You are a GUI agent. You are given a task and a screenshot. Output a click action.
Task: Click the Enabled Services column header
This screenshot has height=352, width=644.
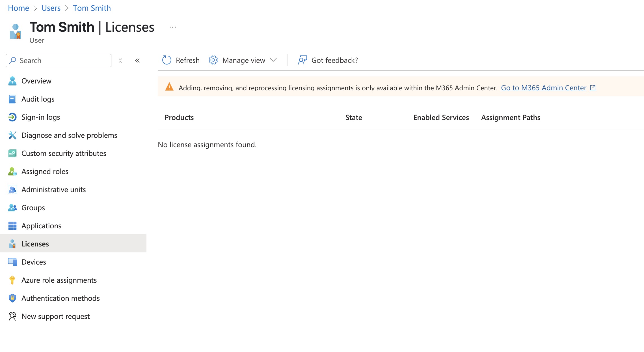point(441,117)
